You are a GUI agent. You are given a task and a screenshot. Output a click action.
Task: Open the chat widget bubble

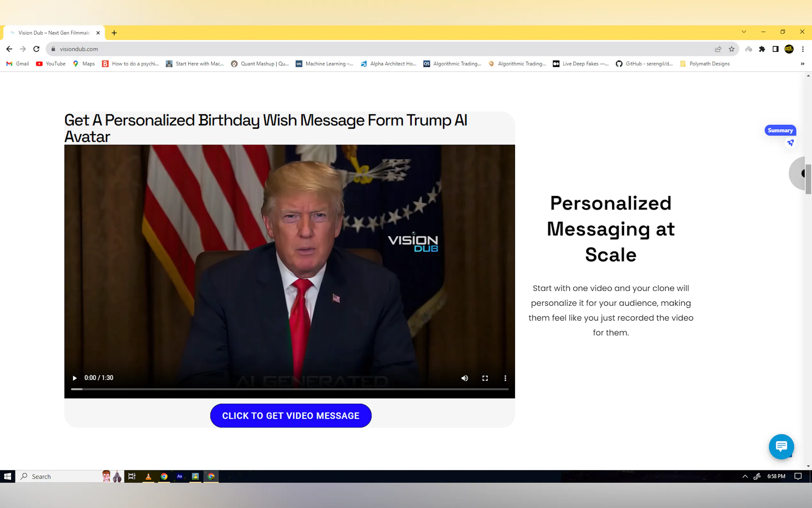[781, 447]
